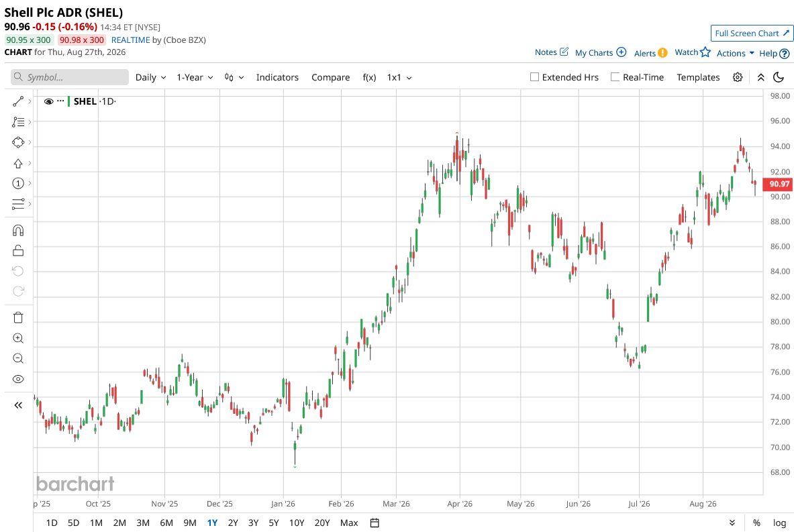Open the Fibonacci retracement tools
Screen dimensions: 794x532
(18, 122)
